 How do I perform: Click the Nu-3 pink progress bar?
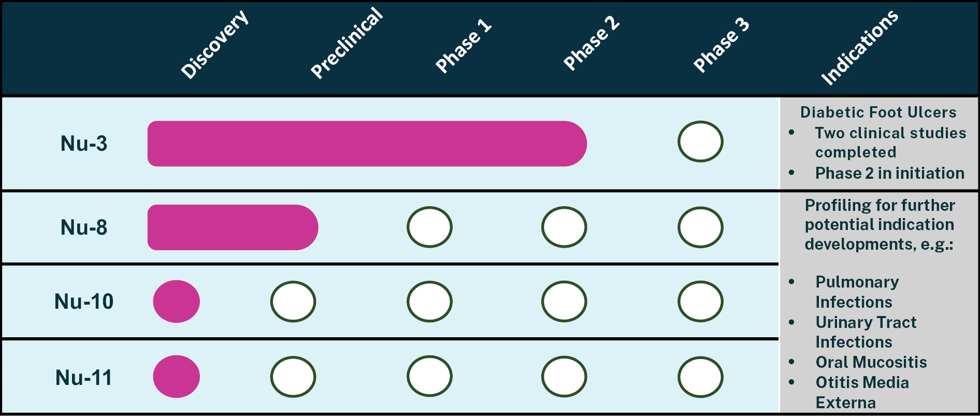[x=367, y=144]
